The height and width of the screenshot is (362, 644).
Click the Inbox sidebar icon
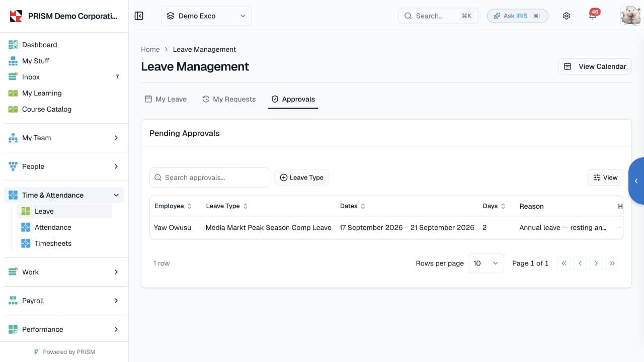(x=13, y=77)
